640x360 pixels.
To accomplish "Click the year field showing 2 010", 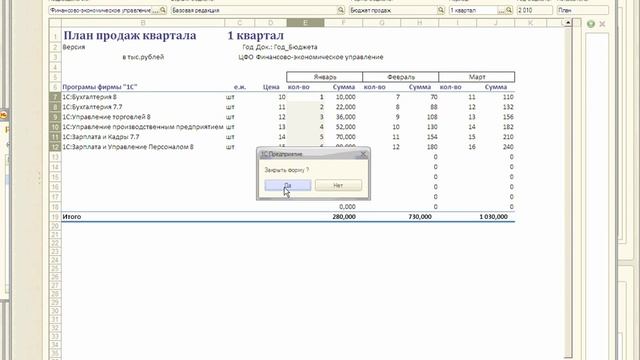I will (534, 10).
